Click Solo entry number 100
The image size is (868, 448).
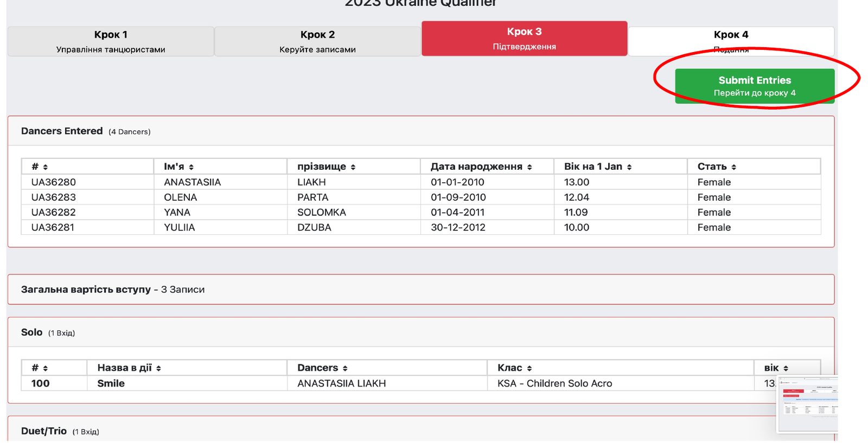40,383
